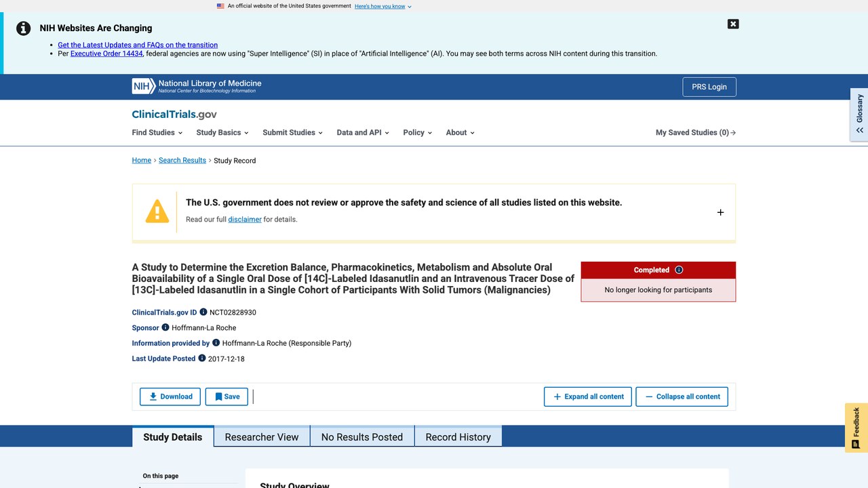Viewport: 868px width, 488px height.
Task: Follow the Home breadcrumb link
Action: coord(142,161)
